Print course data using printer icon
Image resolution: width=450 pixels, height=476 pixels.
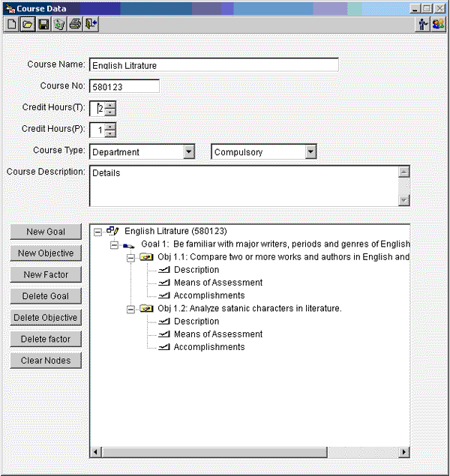[x=75, y=24]
